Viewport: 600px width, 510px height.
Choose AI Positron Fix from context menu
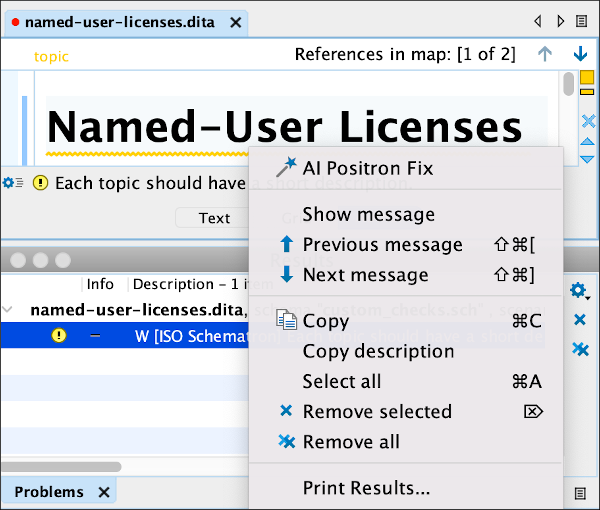[x=367, y=168]
